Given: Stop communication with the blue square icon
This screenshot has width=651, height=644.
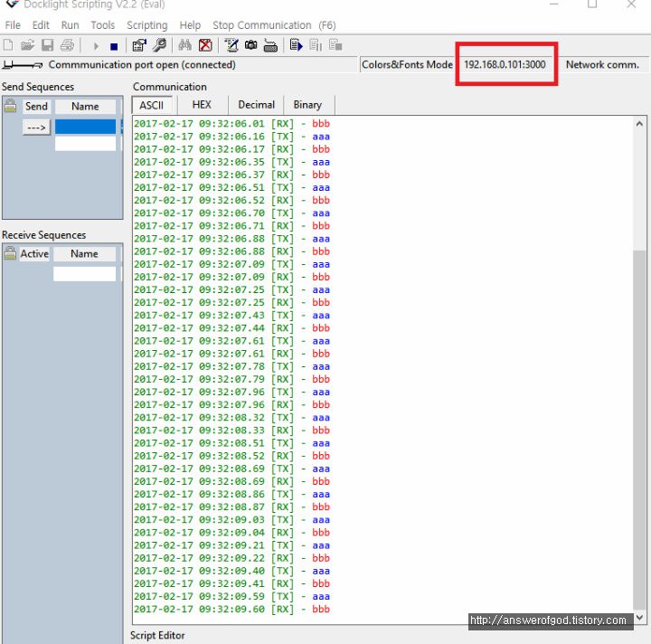Looking at the screenshot, I should (114, 46).
